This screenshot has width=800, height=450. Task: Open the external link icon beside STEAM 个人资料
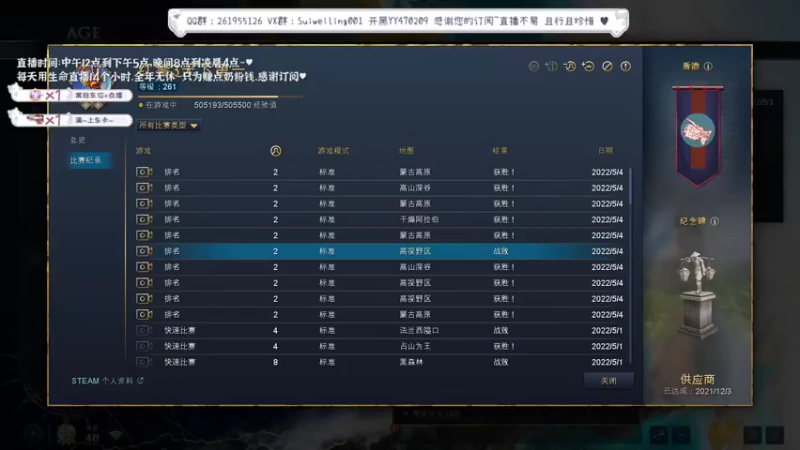140,381
